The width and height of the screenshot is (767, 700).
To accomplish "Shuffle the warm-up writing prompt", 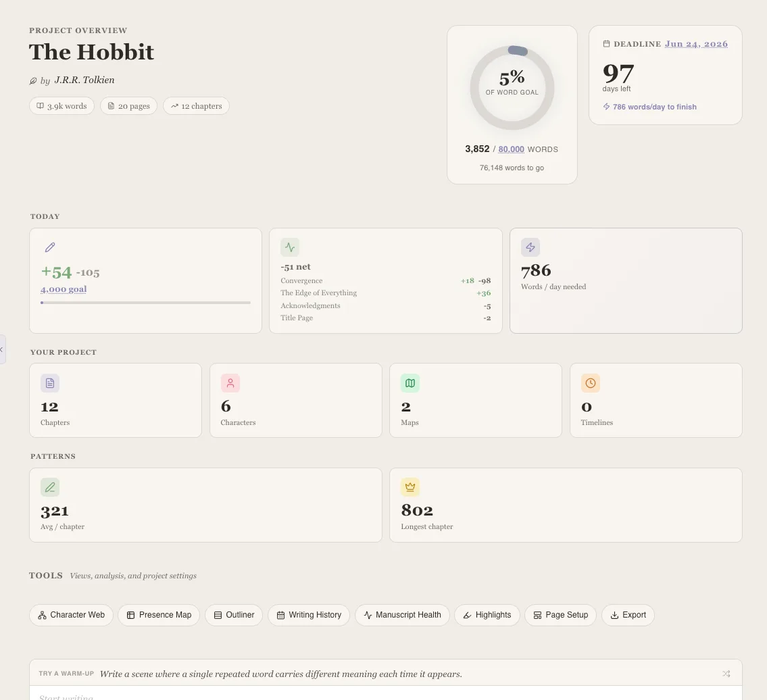I will pos(726,674).
